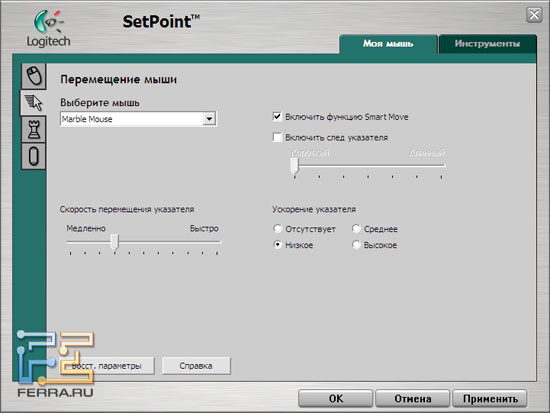Click the Справка help button

196,366
